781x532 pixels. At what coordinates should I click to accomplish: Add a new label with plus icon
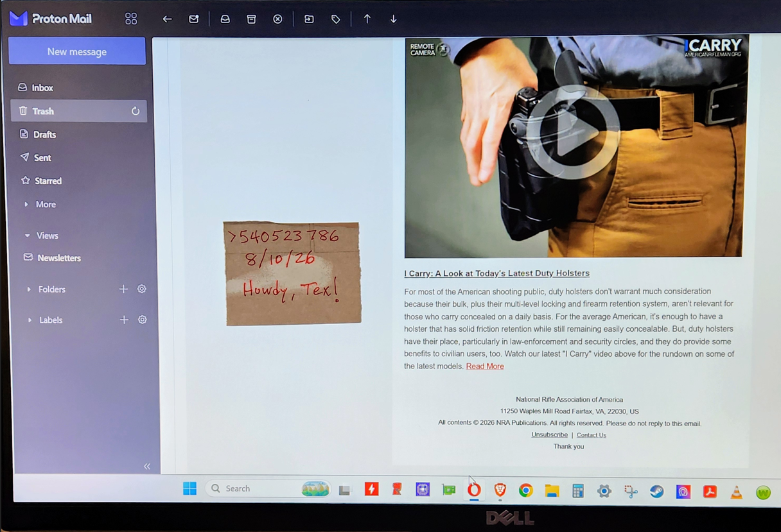(x=124, y=320)
